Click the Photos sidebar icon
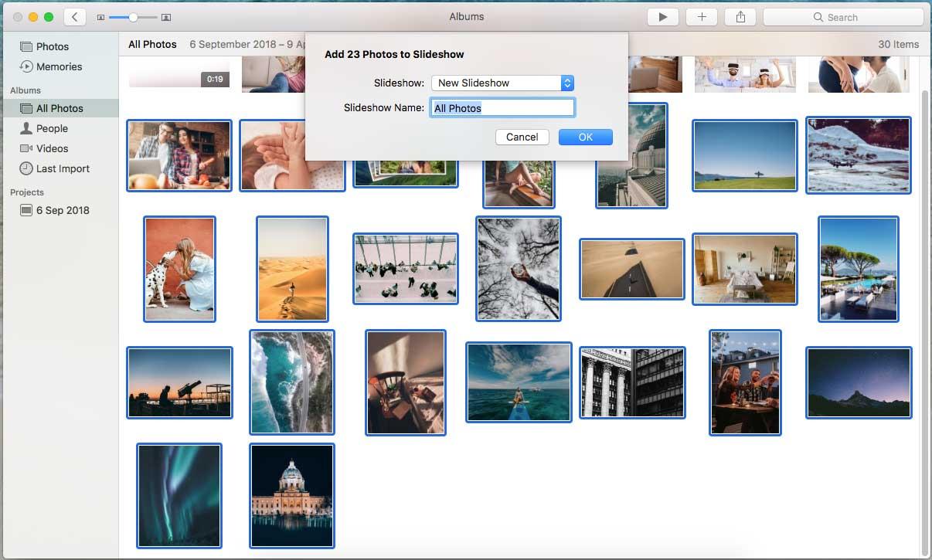The width and height of the screenshot is (932, 560). (26, 46)
